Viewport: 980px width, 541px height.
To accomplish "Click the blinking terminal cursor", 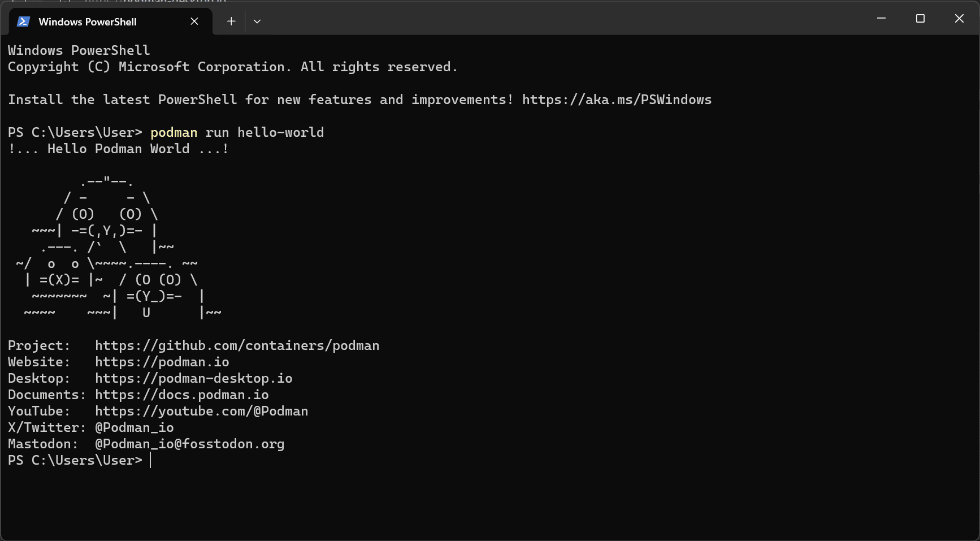I will click(151, 460).
